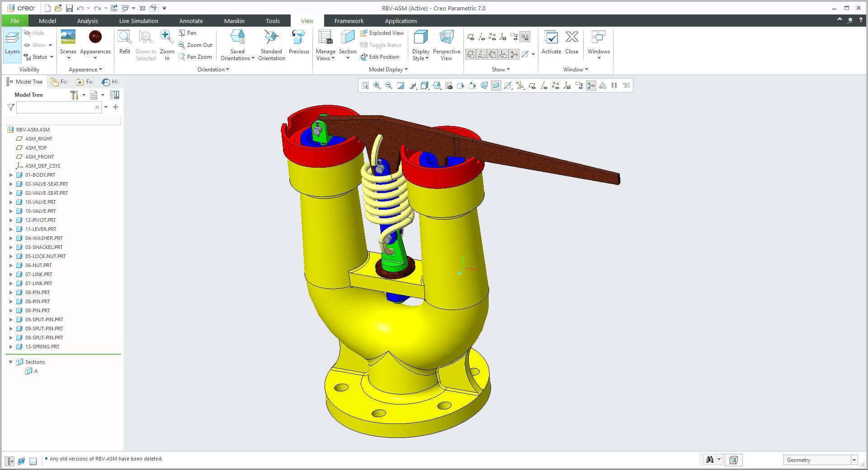The image size is (868, 470).
Task: Expand the 11-LEVER.PRT tree node
Action: coord(11,229)
